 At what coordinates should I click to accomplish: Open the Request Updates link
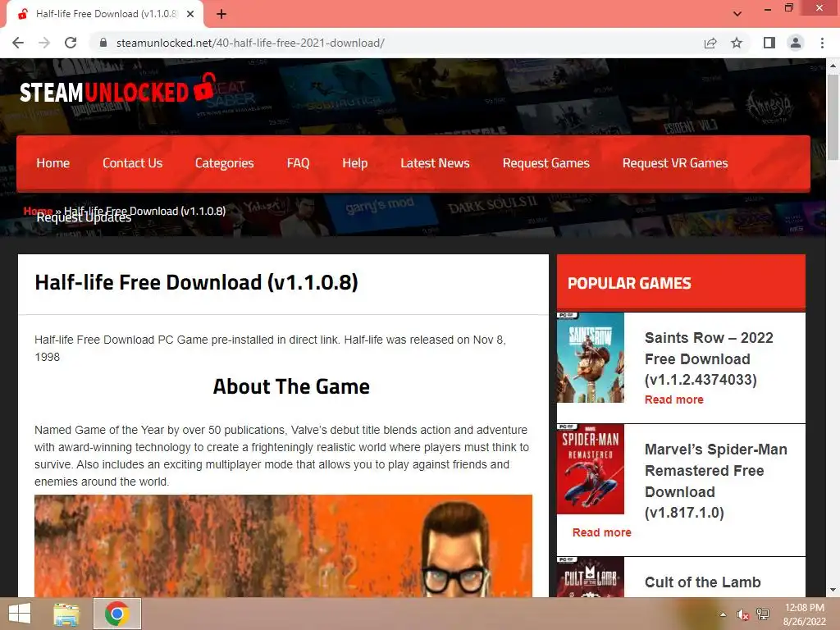point(84,217)
